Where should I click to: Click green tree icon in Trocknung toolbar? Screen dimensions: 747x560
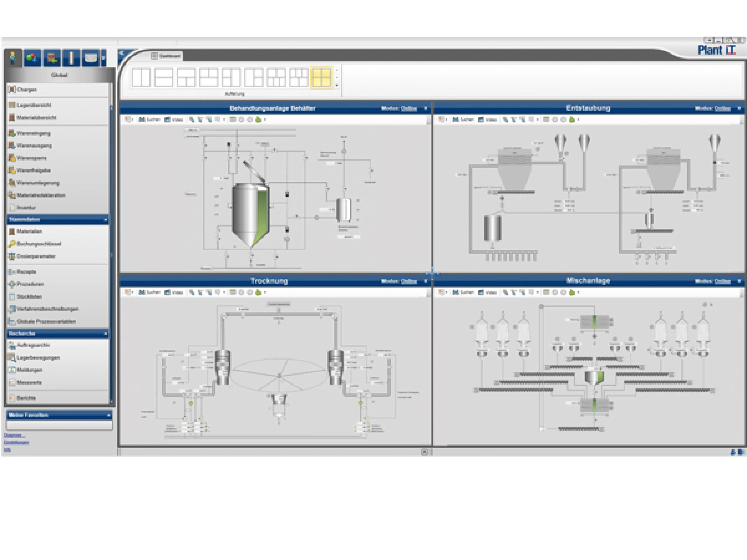(x=258, y=292)
